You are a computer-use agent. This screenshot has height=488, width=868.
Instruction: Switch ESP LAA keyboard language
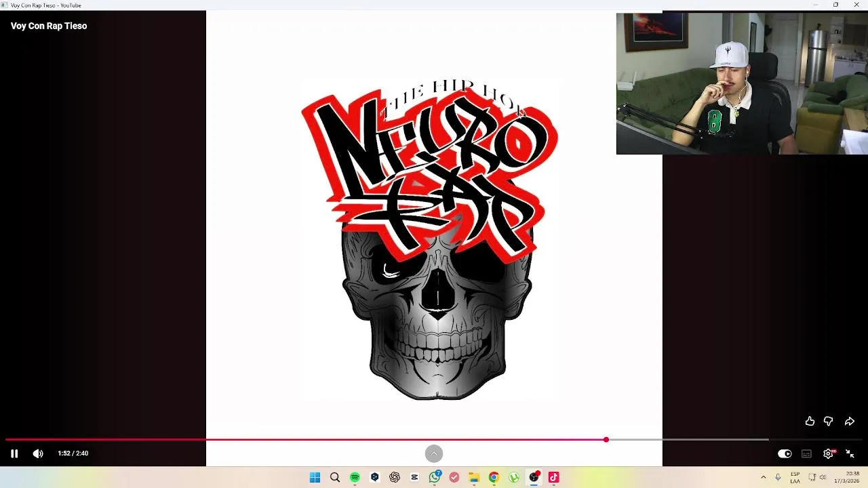(795, 478)
